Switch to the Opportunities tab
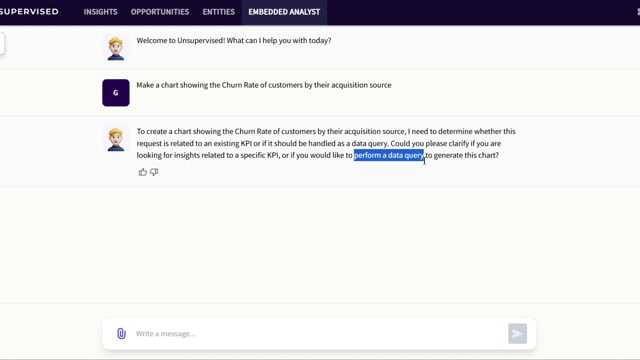Image resolution: width=640 pixels, height=360 pixels. coord(160,12)
